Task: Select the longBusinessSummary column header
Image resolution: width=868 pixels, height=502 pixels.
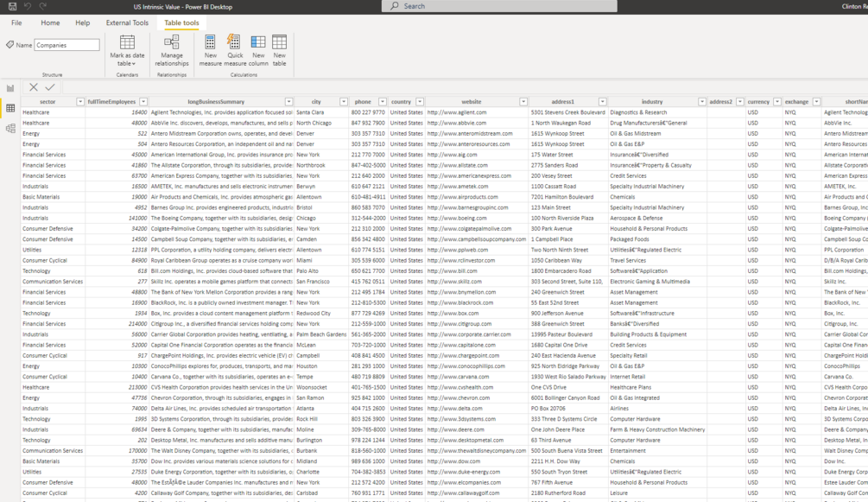Action: (x=216, y=101)
